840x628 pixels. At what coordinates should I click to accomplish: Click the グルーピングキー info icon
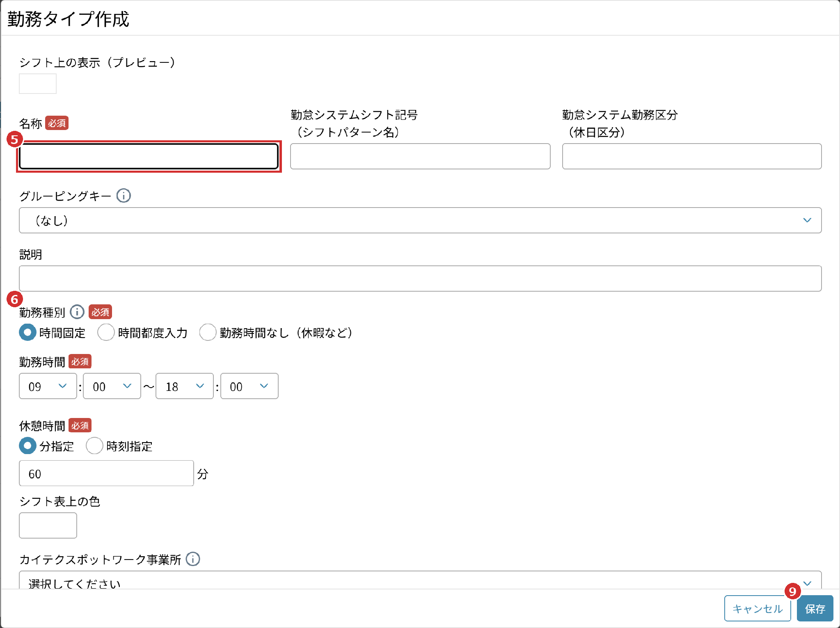point(124,196)
